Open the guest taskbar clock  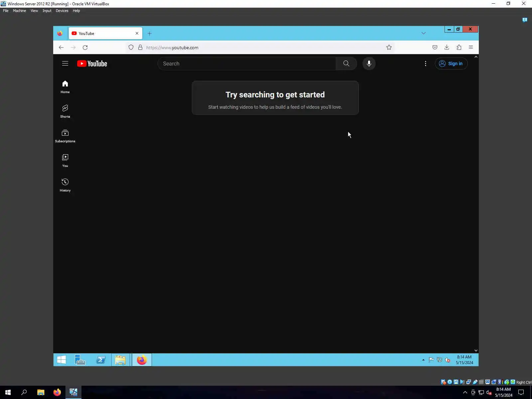(x=464, y=360)
